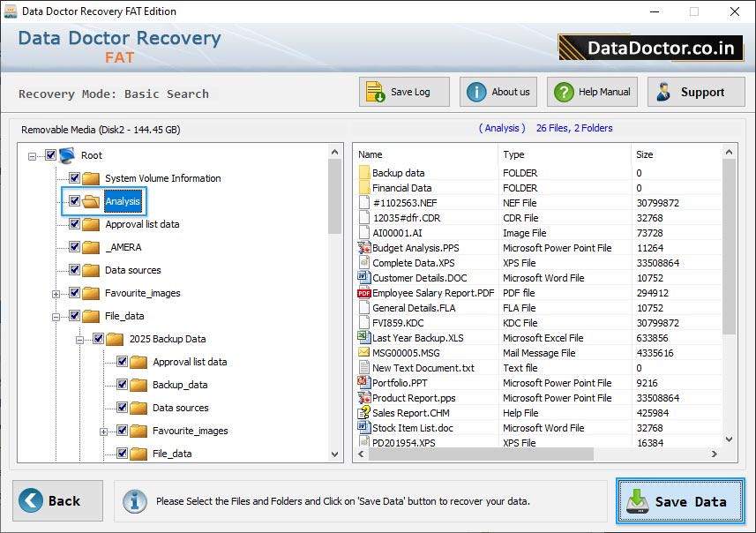The height and width of the screenshot is (533, 756).
Task: Click the Help Manual question mark icon
Action: [563, 93]
